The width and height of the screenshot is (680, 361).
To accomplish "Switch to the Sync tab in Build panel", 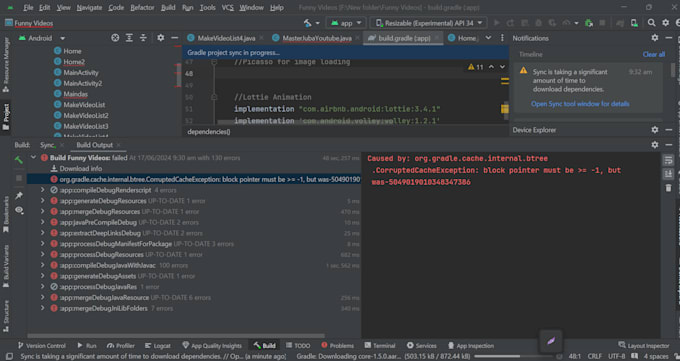I will tap(47, 145).
